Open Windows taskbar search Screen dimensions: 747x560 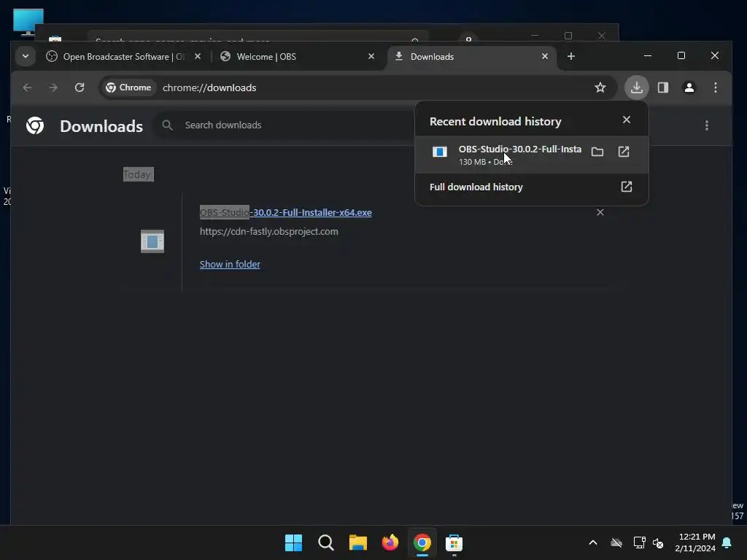coord(326,542)
